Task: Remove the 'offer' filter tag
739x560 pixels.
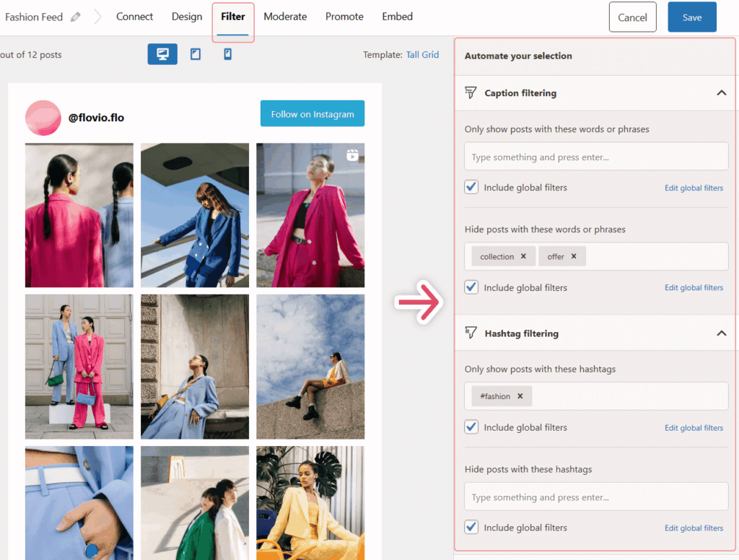Action: click(x=574, y=256)
